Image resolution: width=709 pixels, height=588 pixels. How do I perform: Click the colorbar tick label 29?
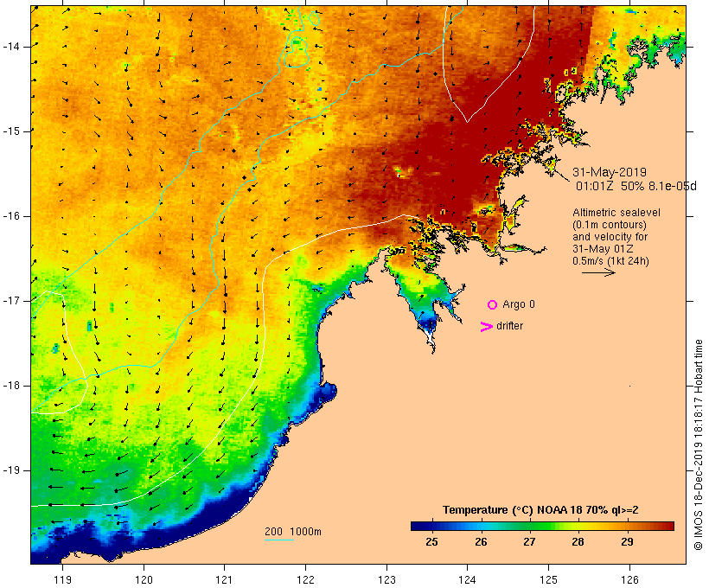click(627, 541)
